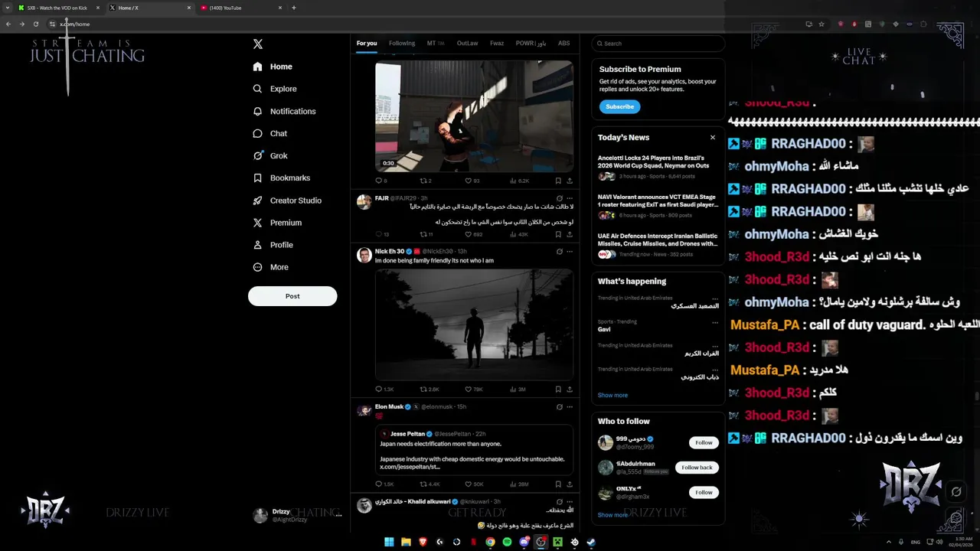The image size is (980, 551).
Task: Open Discord from the taskbar
Action: 524,542
